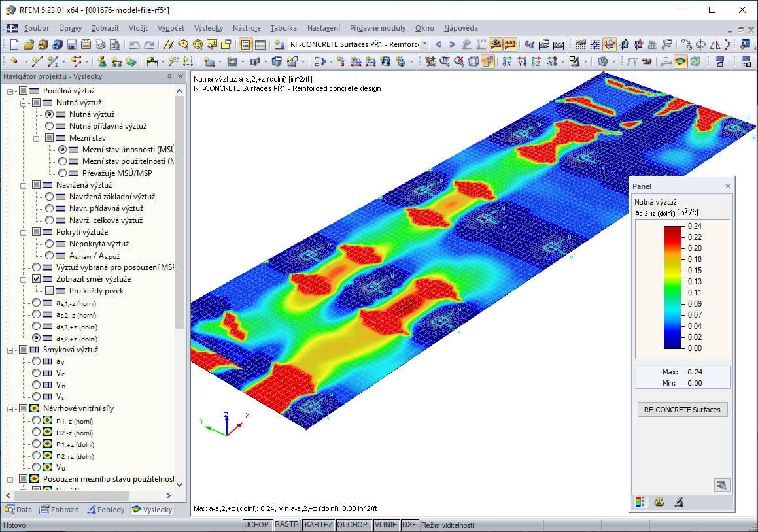Toggle UCHOP snap in status bar
This screenshot has height=532, width=758.
coord(256,525)
